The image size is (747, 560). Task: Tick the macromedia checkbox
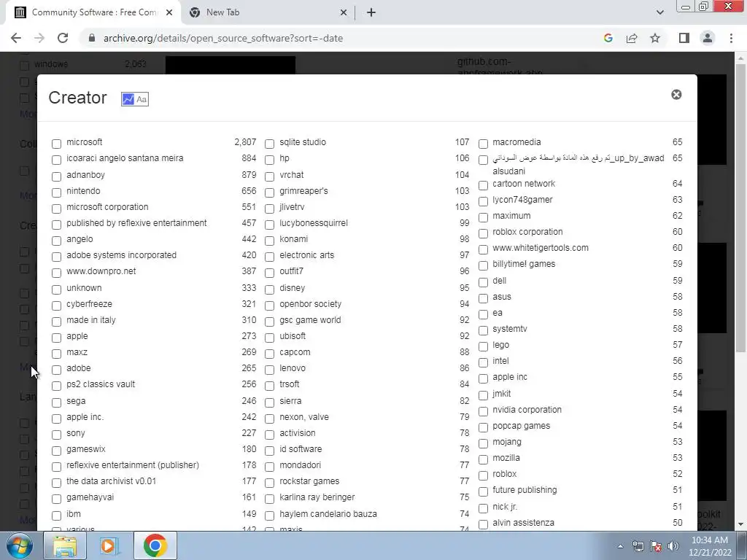click(x=483, y=144)
